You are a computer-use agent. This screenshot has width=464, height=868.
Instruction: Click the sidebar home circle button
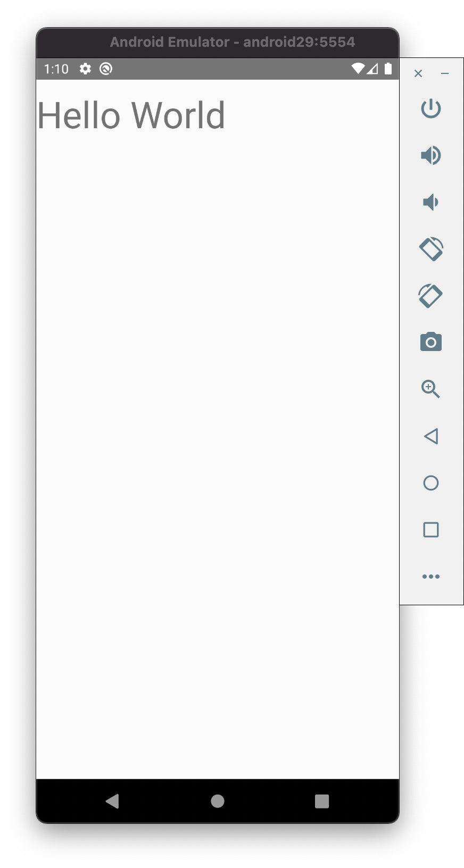pos(431,483)
